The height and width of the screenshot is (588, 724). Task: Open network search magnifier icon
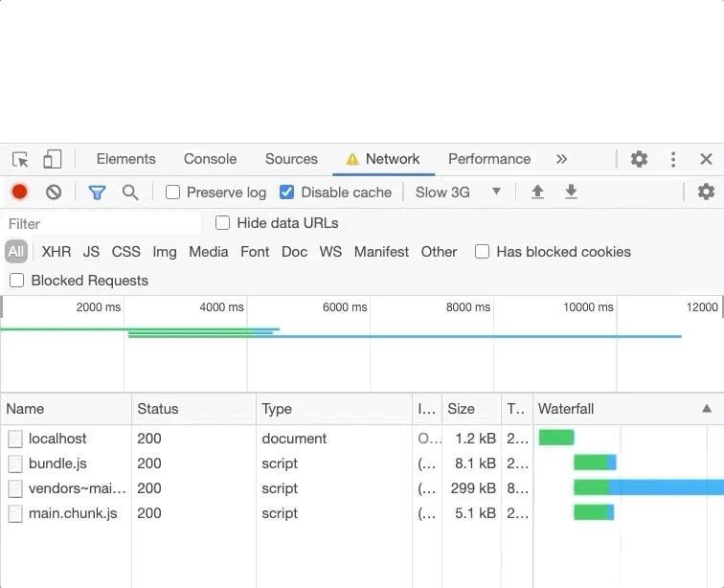pos(130,192)
